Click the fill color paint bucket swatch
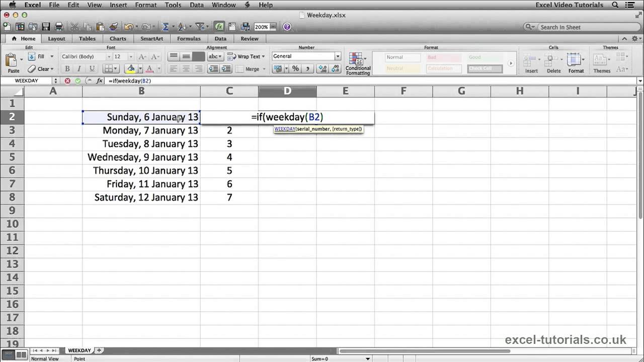Image resolution: width=644 pixels, height=362 pixels. (x=131, y=69)
